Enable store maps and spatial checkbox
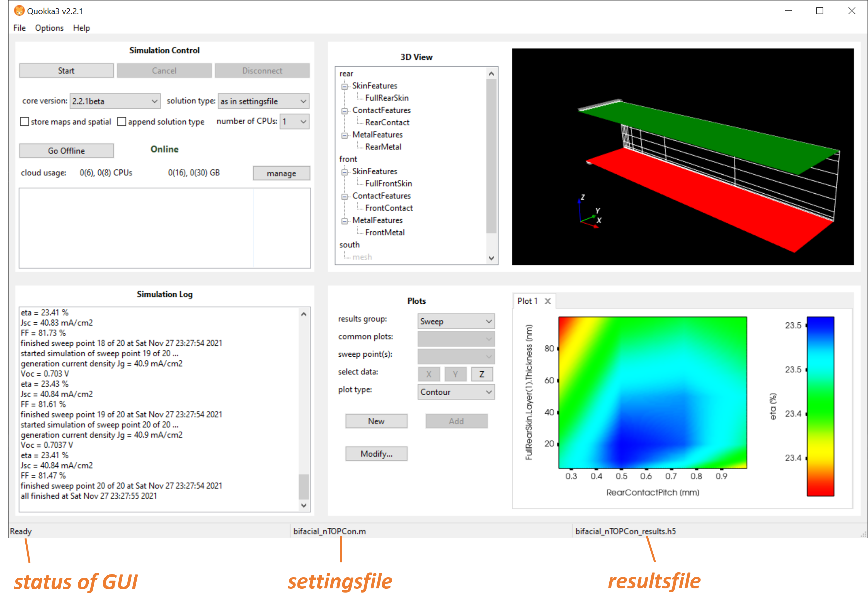 point(24,122)
